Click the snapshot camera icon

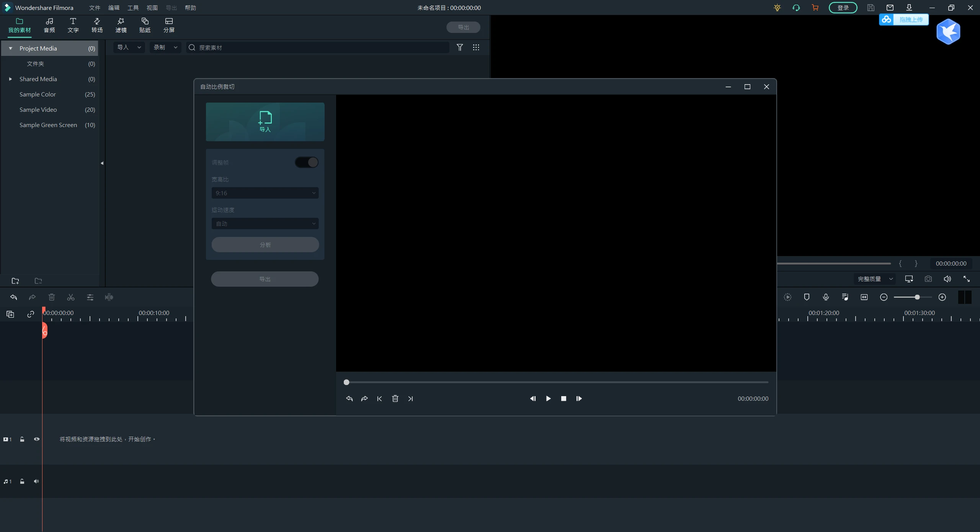click(928, 279)
